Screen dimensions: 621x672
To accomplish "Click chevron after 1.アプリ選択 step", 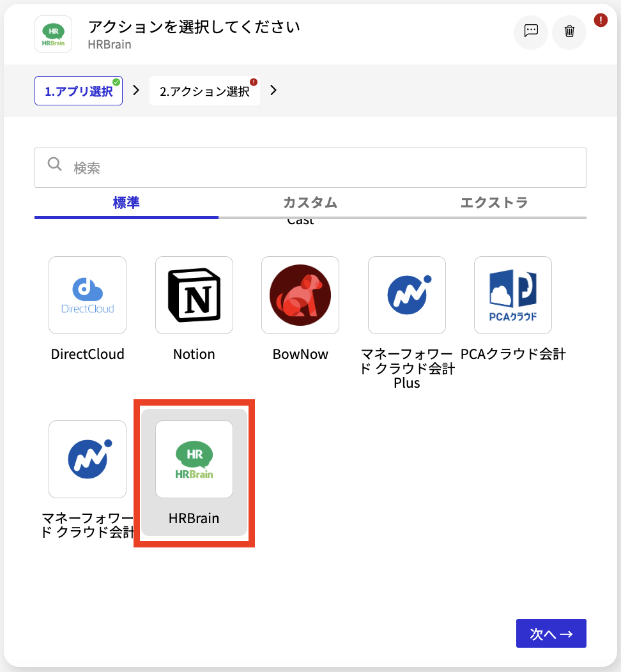I will pyautogui.click(x=136, y=90).
